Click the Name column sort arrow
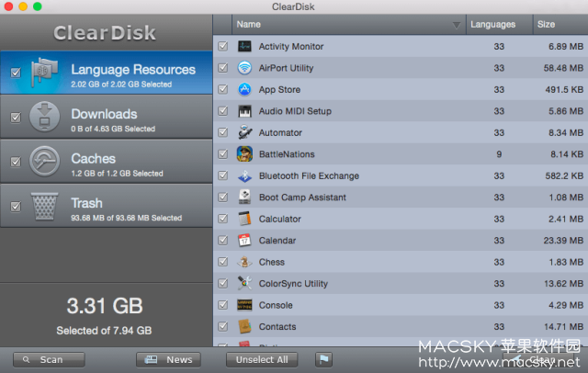The image size is (588, 373). point(457,25)
